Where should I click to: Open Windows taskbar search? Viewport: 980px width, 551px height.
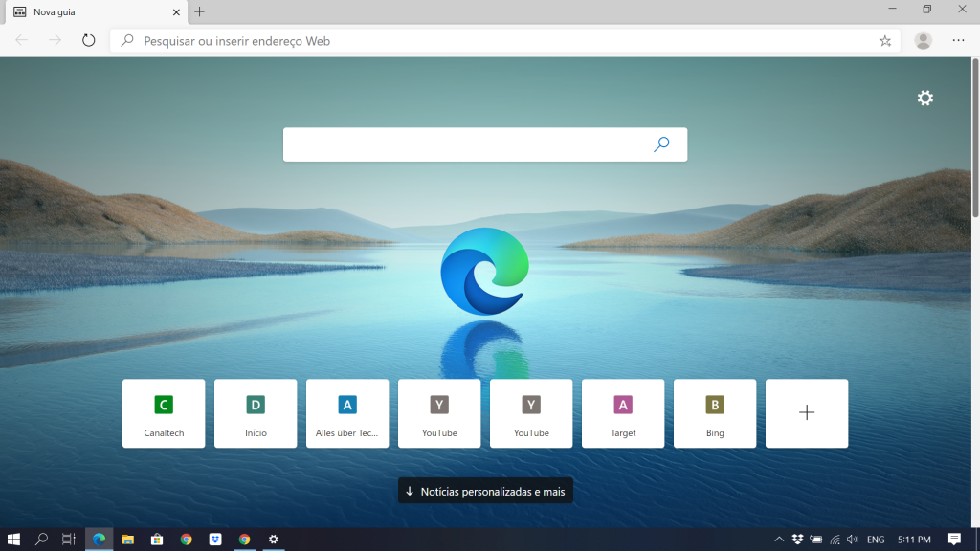[41, 540]
